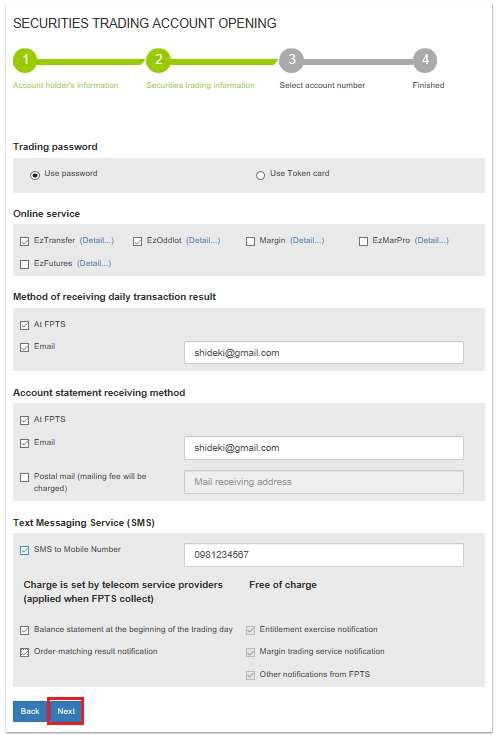Click step 2 Securities trading information circle
496x735 pixels.
(x=158, y=60)
